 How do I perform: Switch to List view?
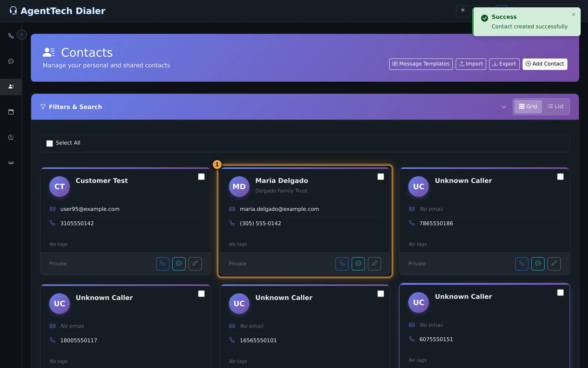click(x=556, y=107)
